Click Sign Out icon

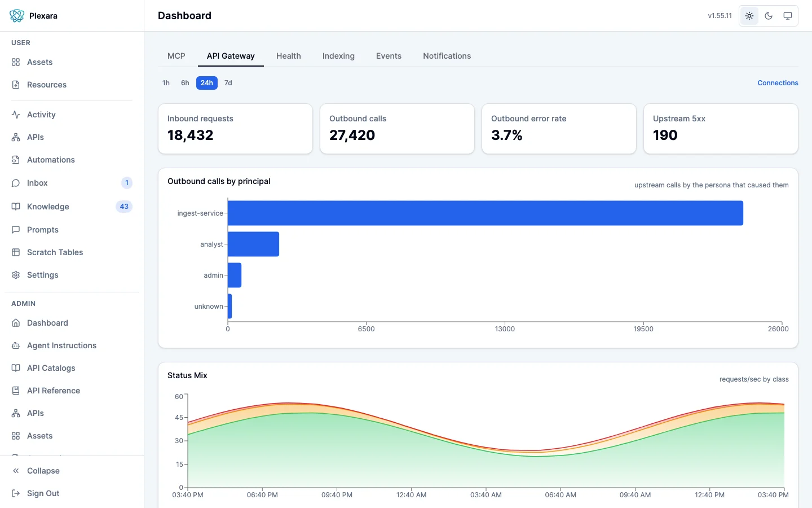point(16,493)
